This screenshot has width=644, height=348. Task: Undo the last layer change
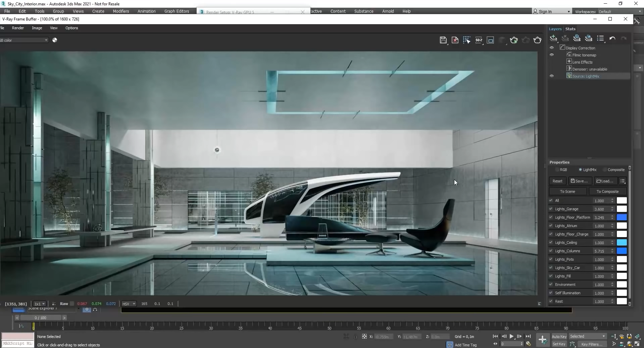point(612,39)
